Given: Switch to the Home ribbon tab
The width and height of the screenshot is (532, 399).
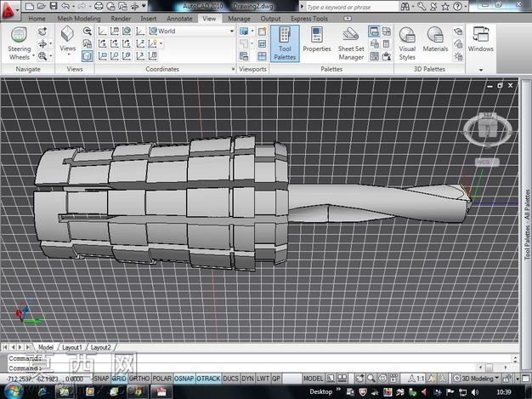Looking at the screenshot, I should click(37, 19).
